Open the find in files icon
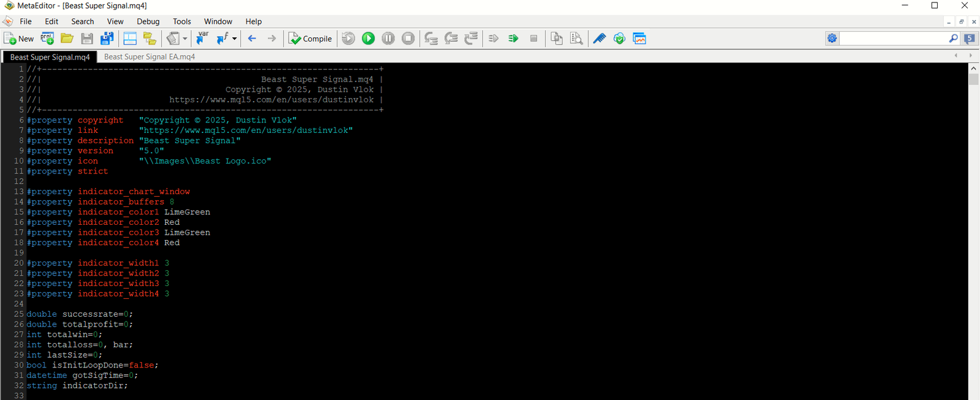Viewport: 980px width, 400px height. [x=576, y=39]
